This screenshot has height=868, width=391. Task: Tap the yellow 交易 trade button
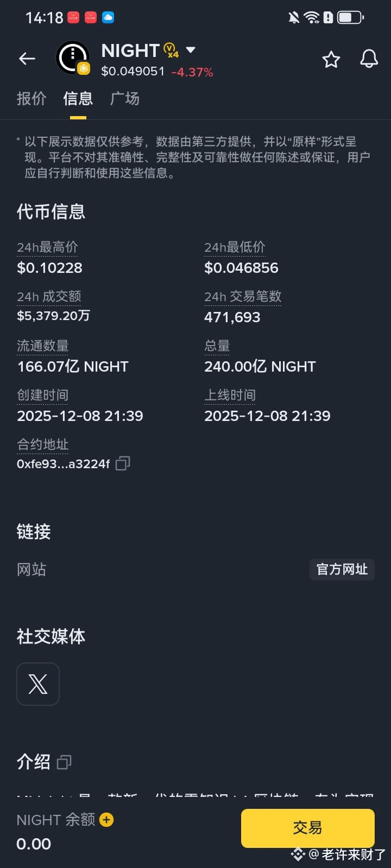point(308,828)
